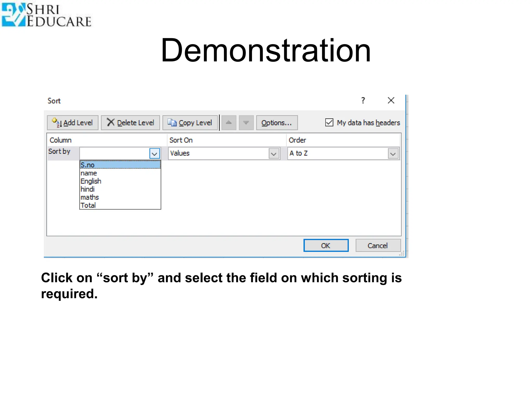Image resolution: width=532 pixels, height=399 pixels.
Task: Choose hindi in the column list
Action: 120,189
